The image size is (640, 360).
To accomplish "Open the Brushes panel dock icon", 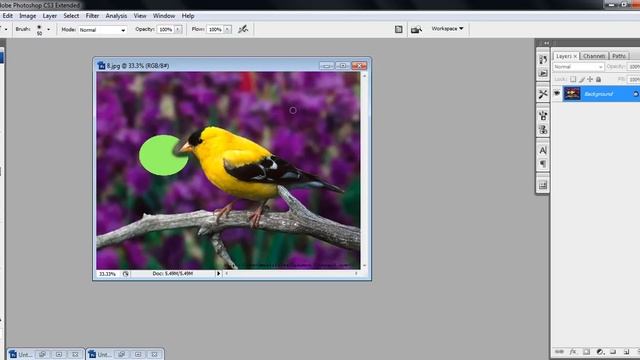I will click(x=543, y=116).
